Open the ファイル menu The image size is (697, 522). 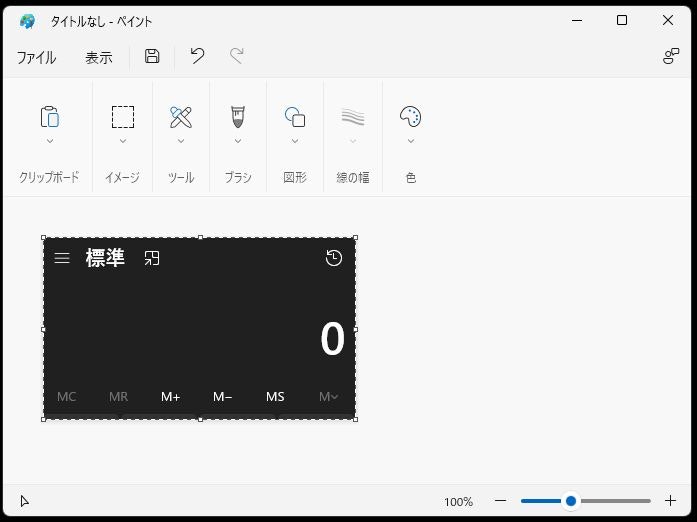coord(36,57)
